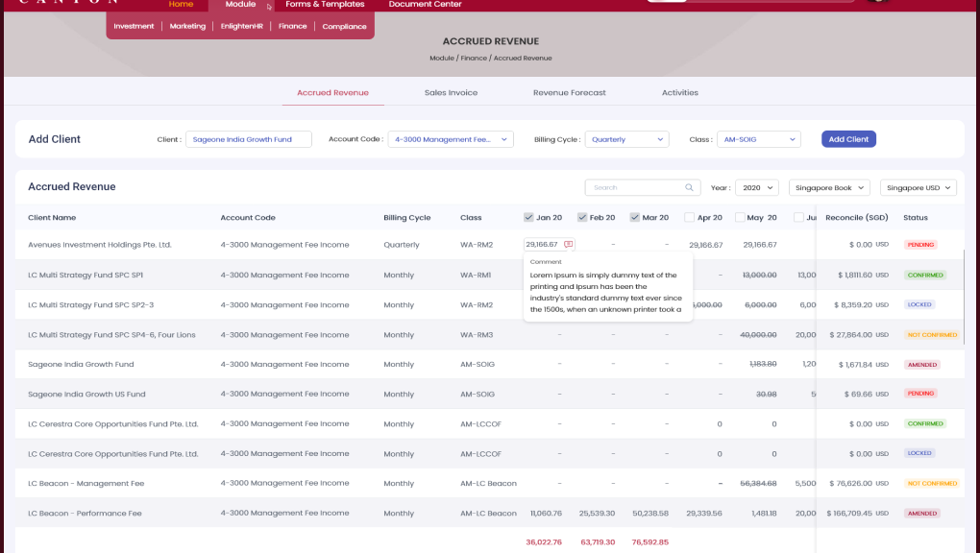Click NOT CONFIRMED status for LC Beacon - Management Fee
This screenshot has height=553, width=980.
click(932, 483)
